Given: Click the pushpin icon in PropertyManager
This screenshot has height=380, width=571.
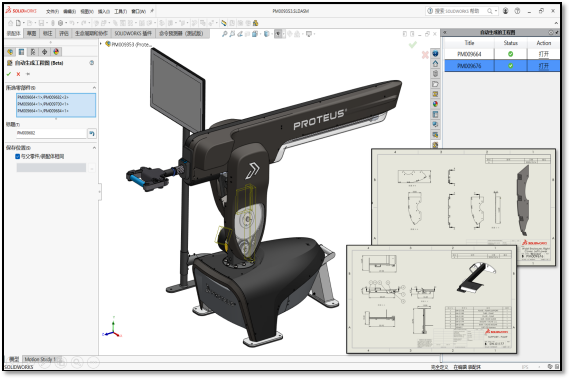Looking at the screenshot, I should tap(28, 74).
